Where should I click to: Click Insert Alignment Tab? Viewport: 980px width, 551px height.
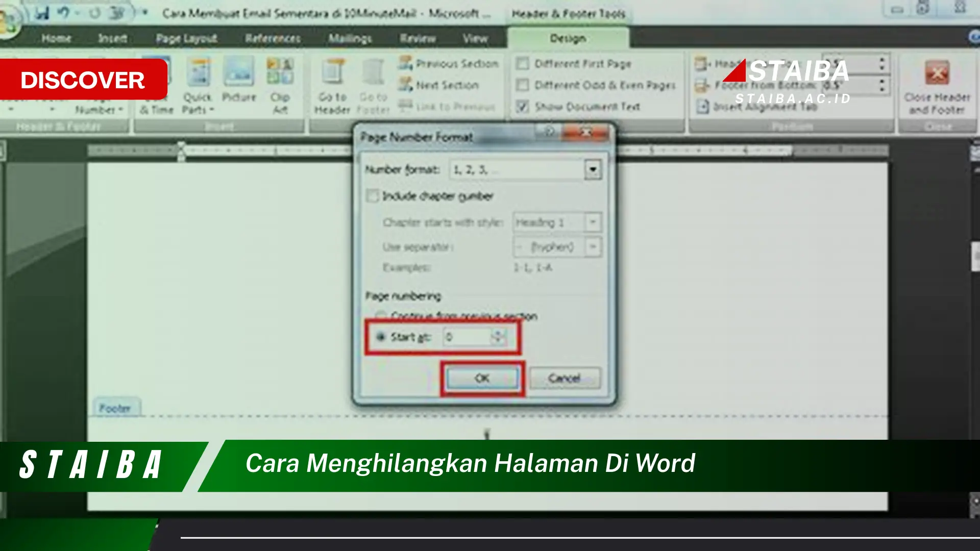tap(756, 106)
